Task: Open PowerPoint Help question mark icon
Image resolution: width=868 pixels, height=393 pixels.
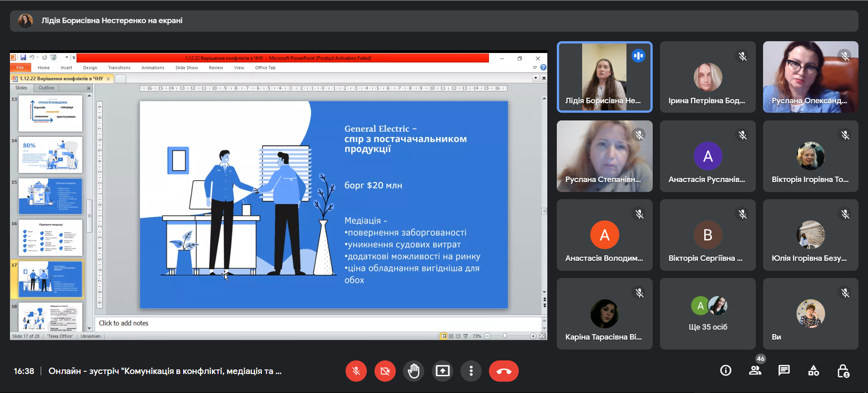Action: tap(543, 67)
